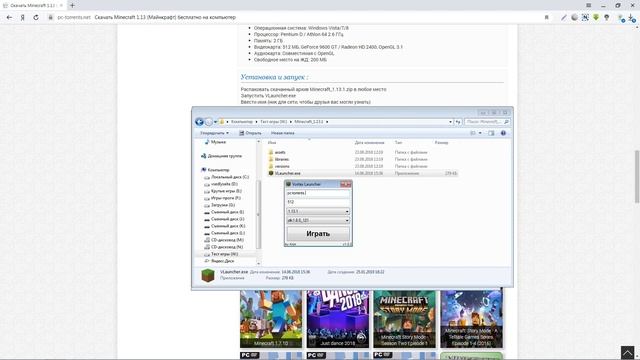Click the launcher memory field showing 512
Image resolution: width=640 pixels, height=360 pixels.
318,202
